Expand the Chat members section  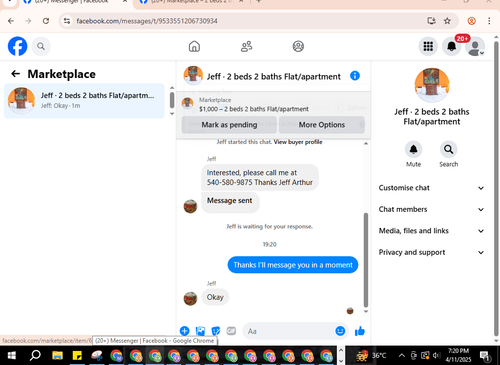pos(431,209)
